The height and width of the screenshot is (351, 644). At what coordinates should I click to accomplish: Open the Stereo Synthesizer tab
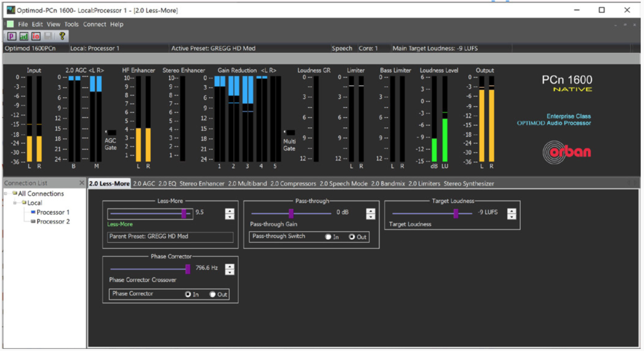(468, 184)
